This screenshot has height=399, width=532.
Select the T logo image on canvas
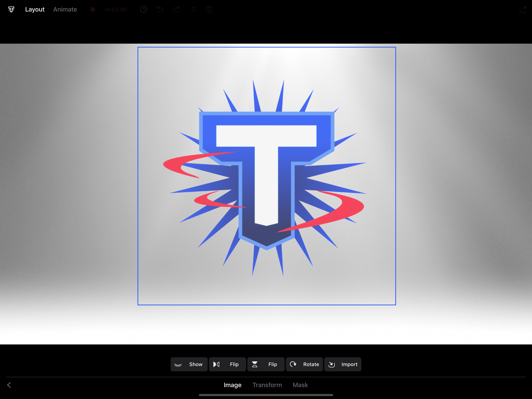[x=266, y=176]
